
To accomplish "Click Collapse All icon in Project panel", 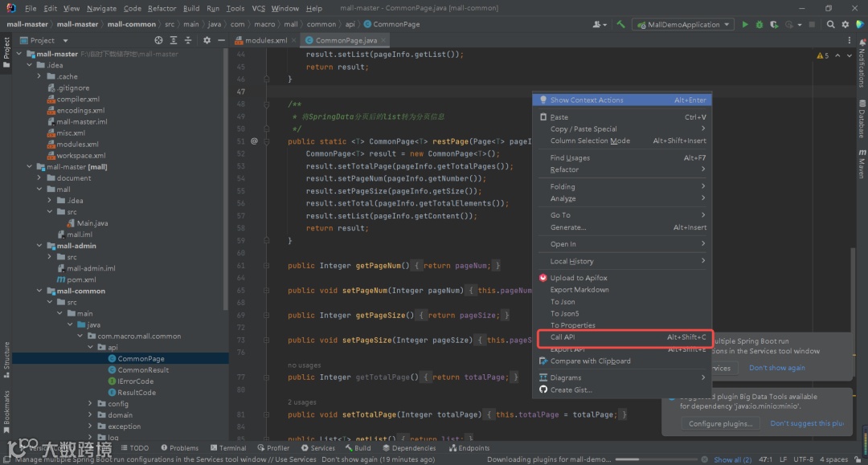I will pyautogui.click(x=186, y=40).
